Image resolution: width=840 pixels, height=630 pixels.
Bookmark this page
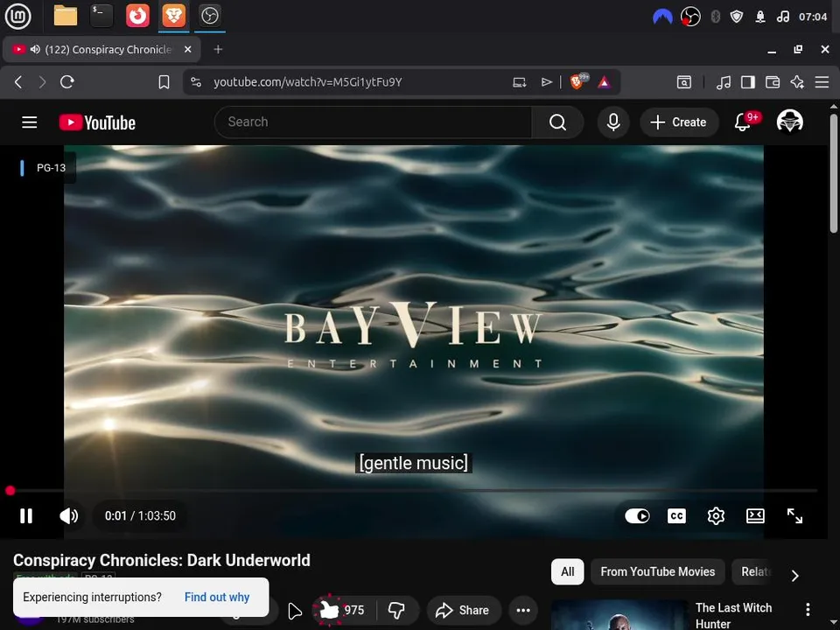(164, 82)
